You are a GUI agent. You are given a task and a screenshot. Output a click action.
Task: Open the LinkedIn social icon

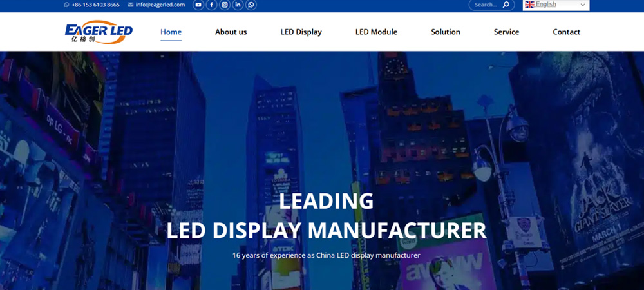[x=238, y=5]
